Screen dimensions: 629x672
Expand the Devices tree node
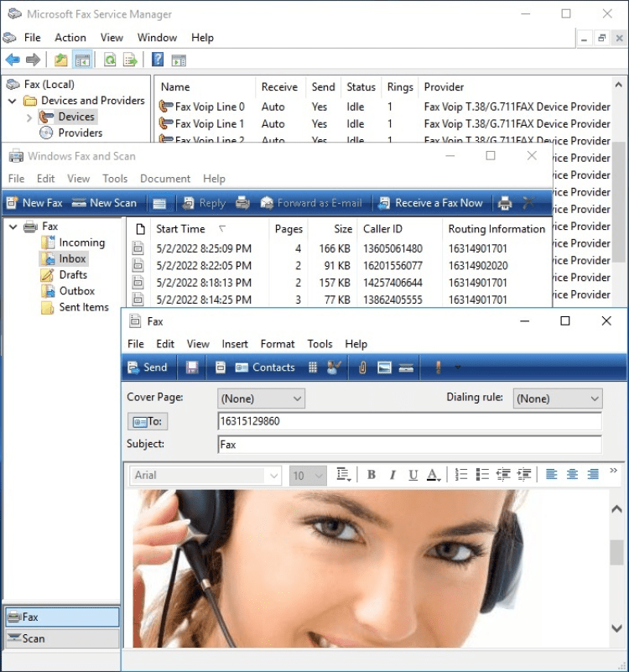pos(29,117)
